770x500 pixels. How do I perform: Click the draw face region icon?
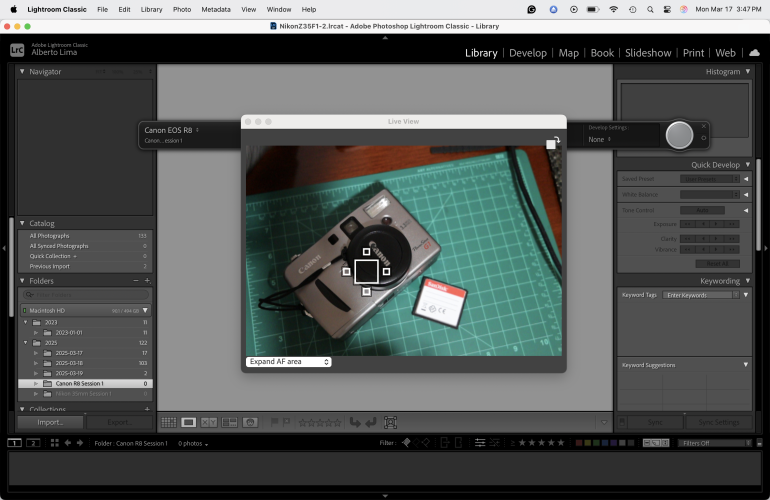pyautogui.click(x=390, y=422)
